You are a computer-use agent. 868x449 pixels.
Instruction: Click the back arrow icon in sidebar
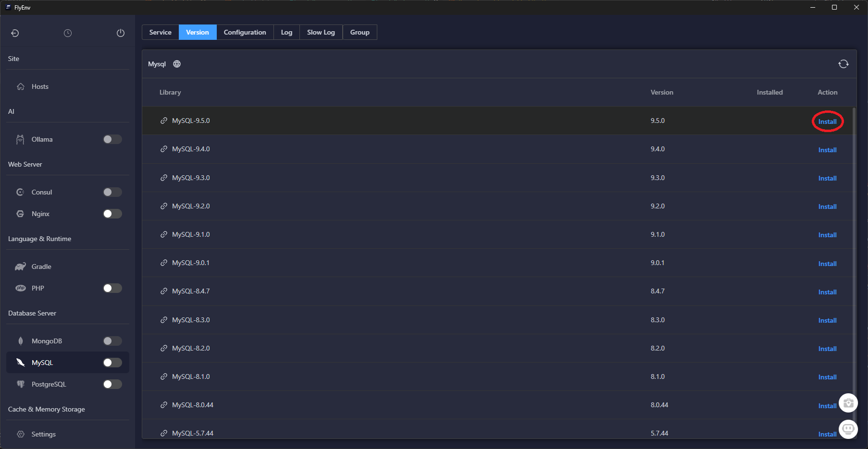[x=15, y=33]
